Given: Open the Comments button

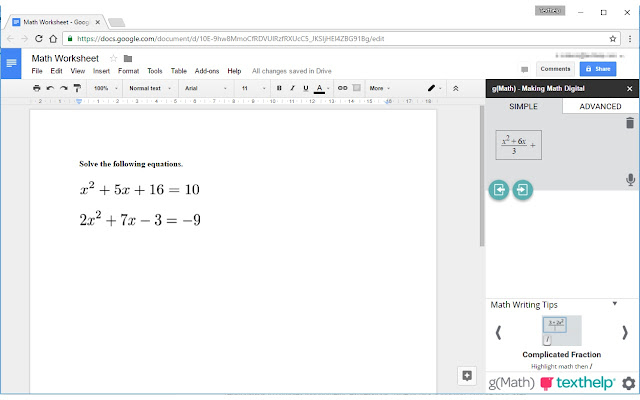Looking at the screenshot, I should [x=555, y=69].
